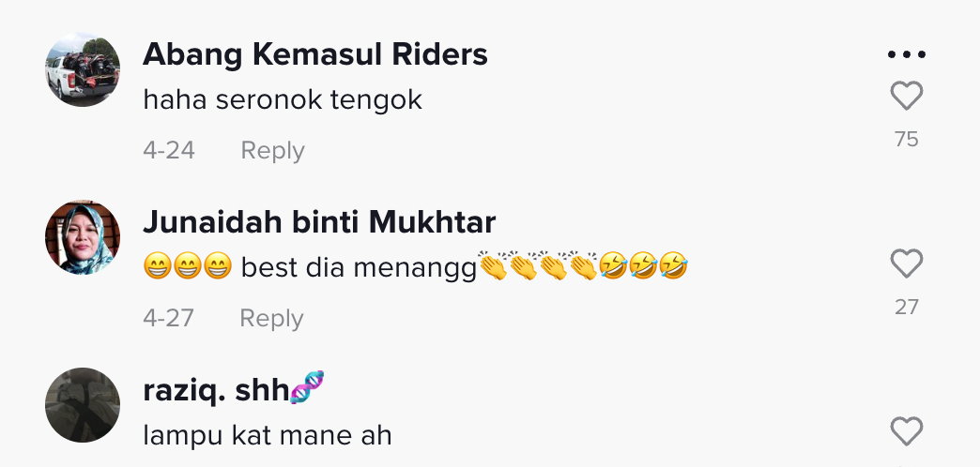The image size is (980, 467).
Task: Click the 4-24 comment date
Action: (169, 151)
